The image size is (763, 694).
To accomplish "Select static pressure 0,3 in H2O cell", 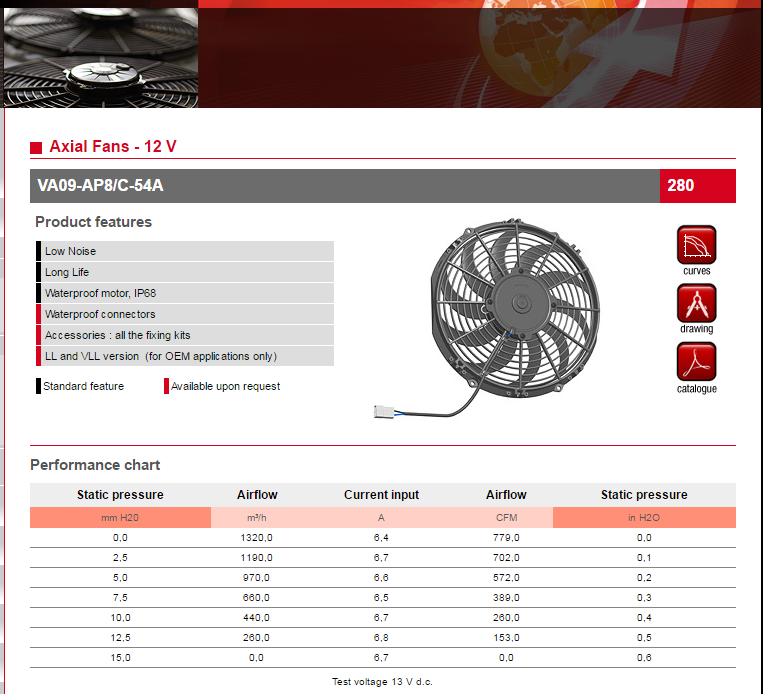I will (644, 598).
